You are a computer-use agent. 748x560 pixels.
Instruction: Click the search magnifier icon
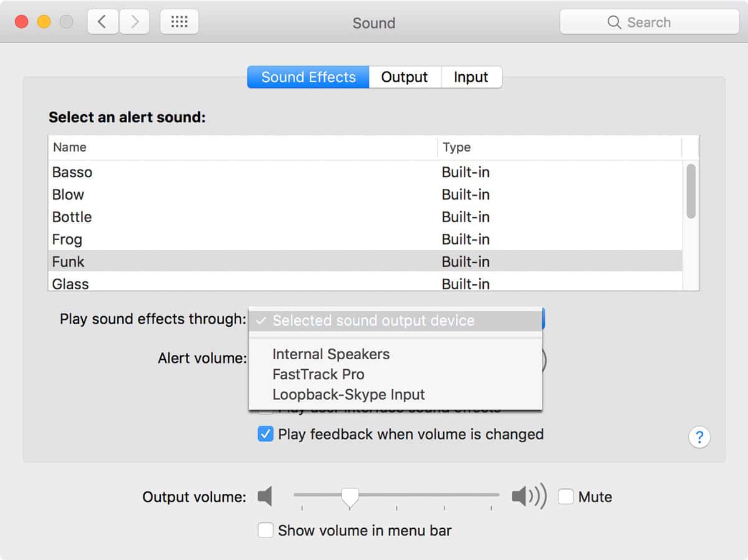pos(614,22)
